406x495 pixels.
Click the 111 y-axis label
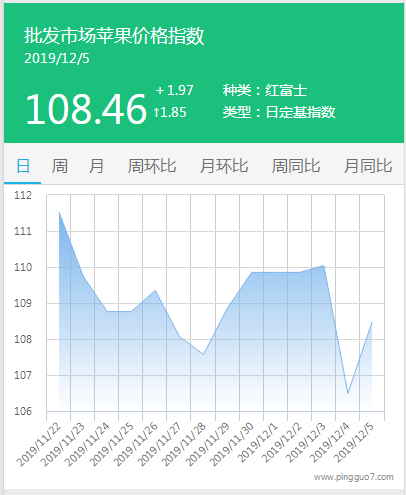coord(23,231)
